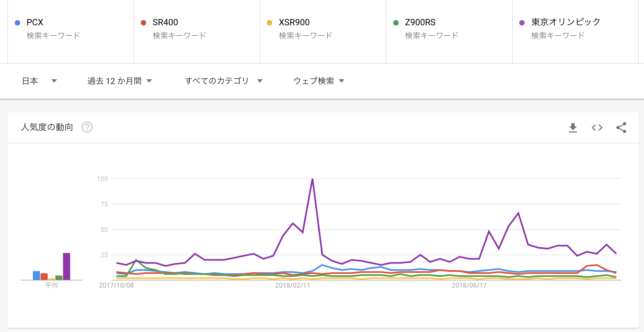Expand the ウェブ検索 search type dropdown

(x=319, y=81)
